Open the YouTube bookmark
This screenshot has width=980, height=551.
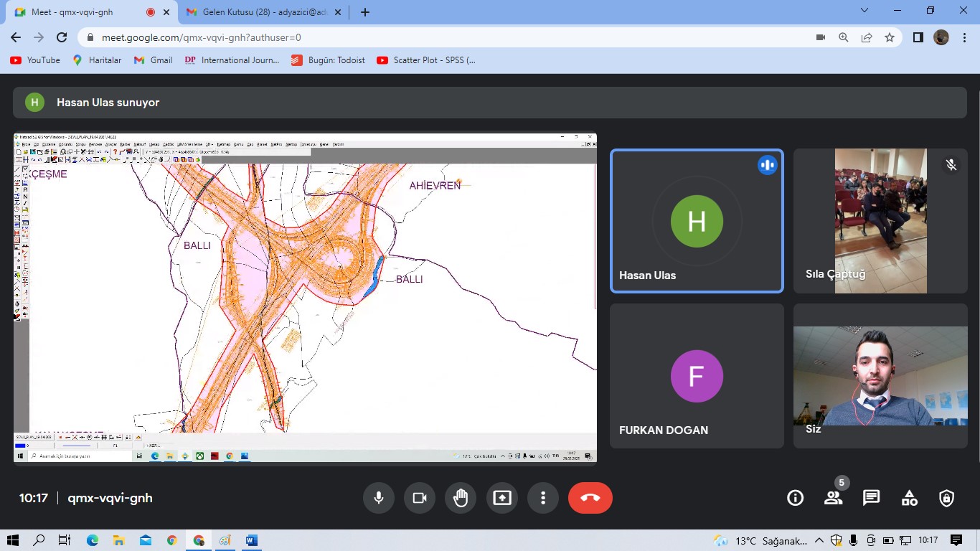point(35,60)
